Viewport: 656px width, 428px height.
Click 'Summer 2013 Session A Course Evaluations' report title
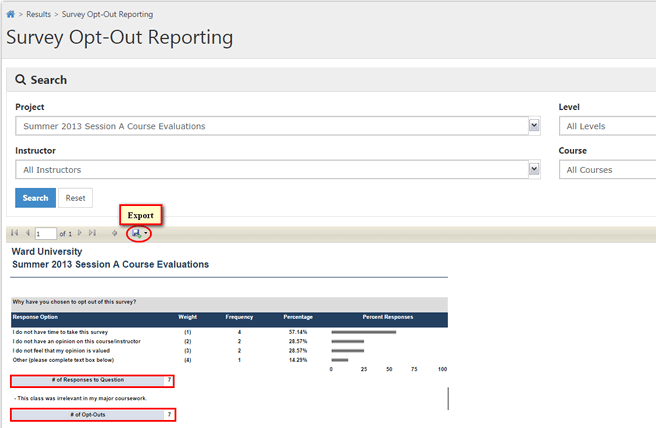(110, 264)
